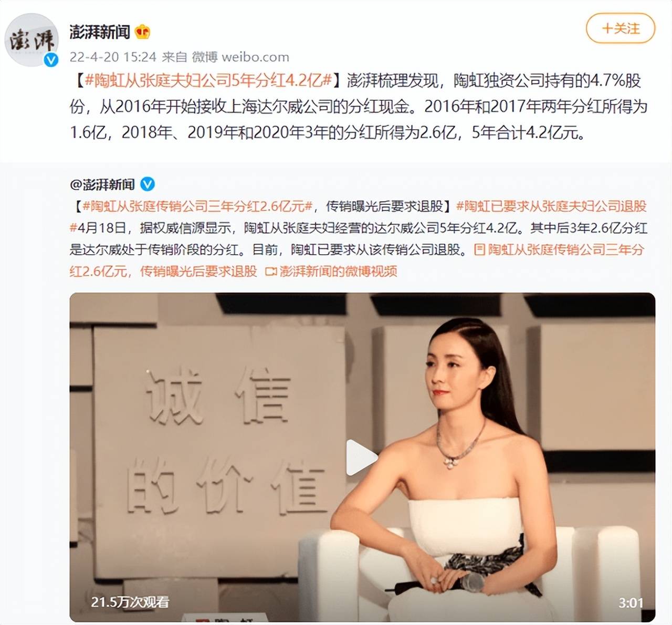Open the 澎湃新闻 profile avatar
Screen dimensions: 672x625
pyautogui.click(x=31, y=40)
